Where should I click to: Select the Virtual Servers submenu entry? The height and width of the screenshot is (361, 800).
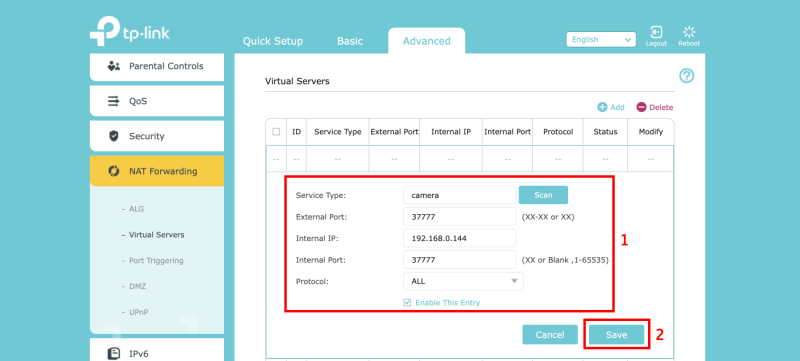coord(157,235)
